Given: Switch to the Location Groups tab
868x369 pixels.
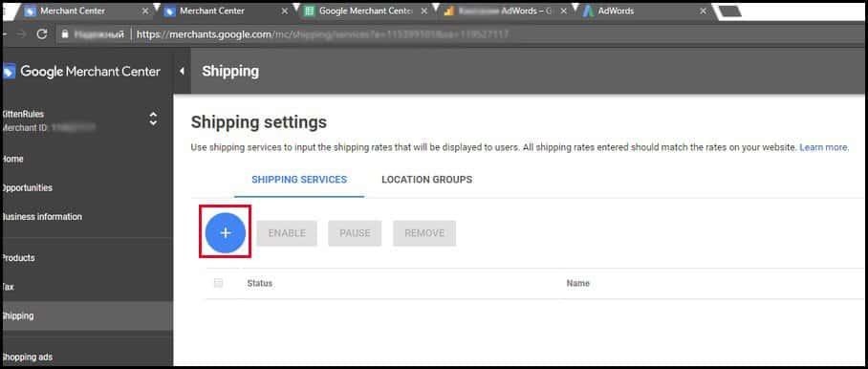Looking at the screenshot, I should coord(426,180).
